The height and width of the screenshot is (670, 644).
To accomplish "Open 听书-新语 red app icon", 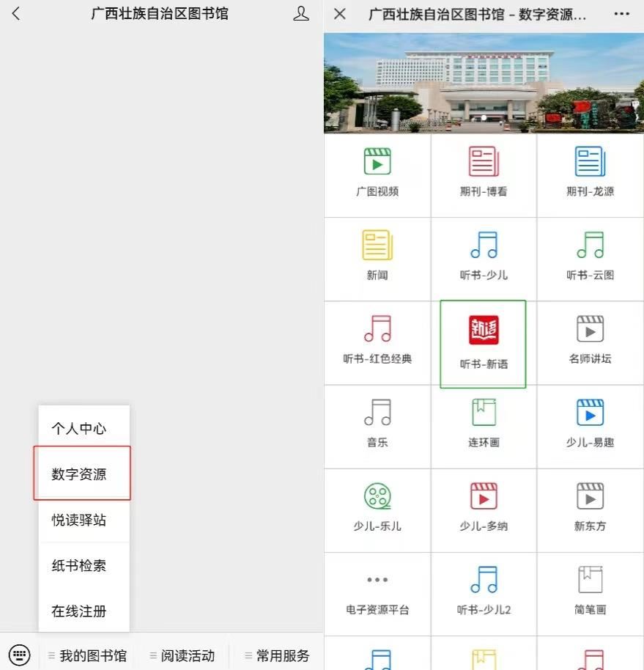I will 484,330.
